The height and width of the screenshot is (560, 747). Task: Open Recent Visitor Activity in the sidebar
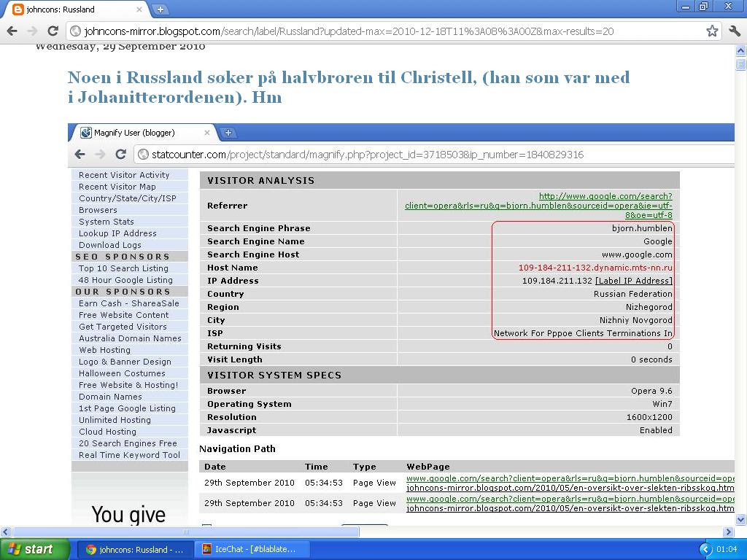click(x=124, y=175)
